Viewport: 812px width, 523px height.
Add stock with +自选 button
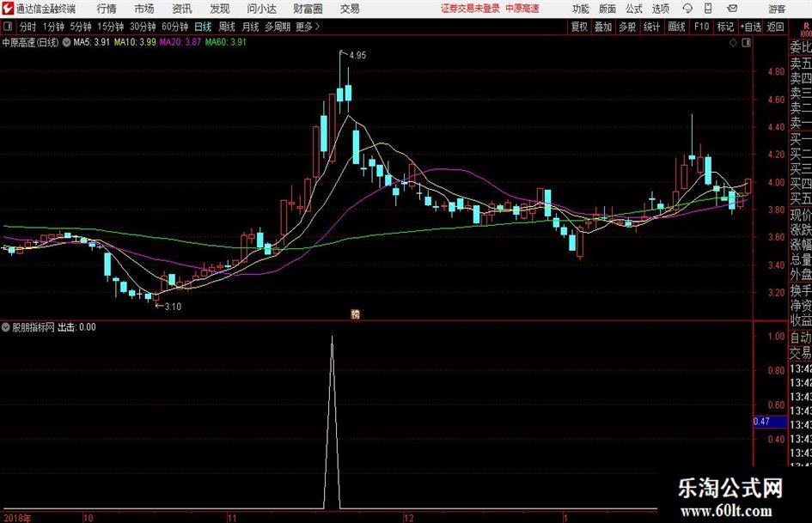click(x=750, y=27)
